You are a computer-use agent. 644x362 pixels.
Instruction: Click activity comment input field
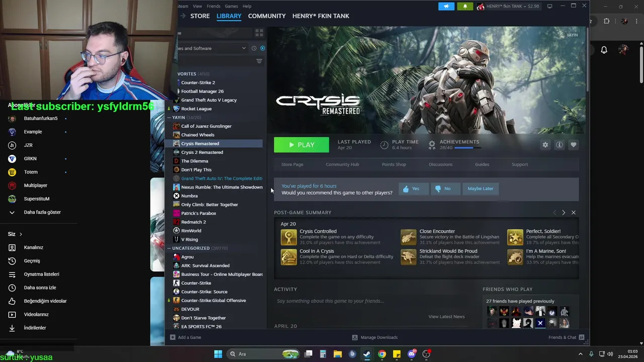371,301
